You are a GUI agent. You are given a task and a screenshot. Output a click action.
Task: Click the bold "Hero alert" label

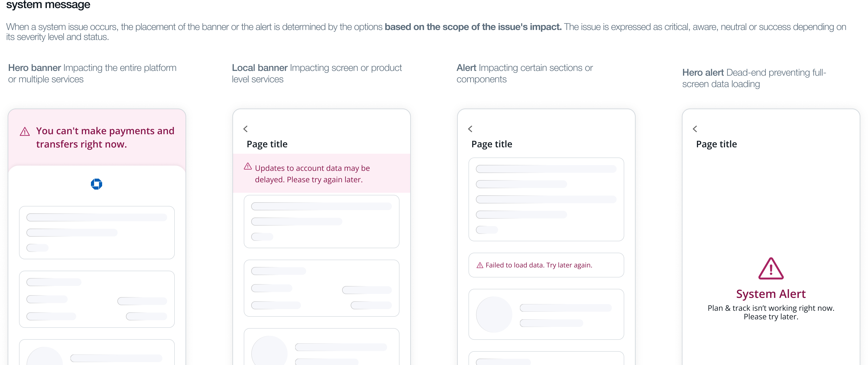[x=703, y=72]
